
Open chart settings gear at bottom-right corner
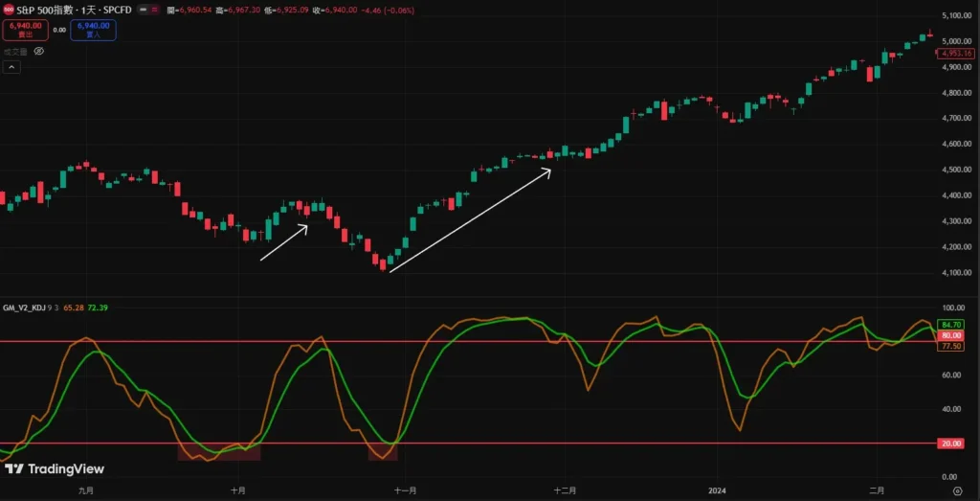pyautogui.click(x=957, y=490)
